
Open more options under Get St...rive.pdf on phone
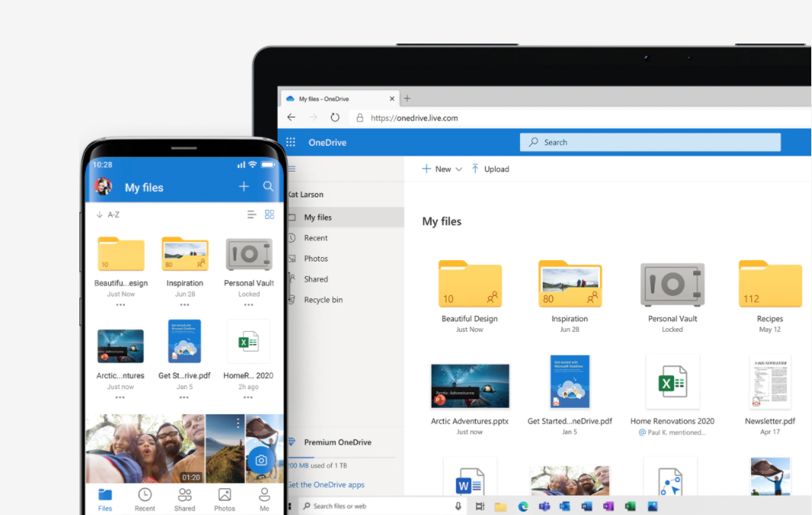coord(184,398)
